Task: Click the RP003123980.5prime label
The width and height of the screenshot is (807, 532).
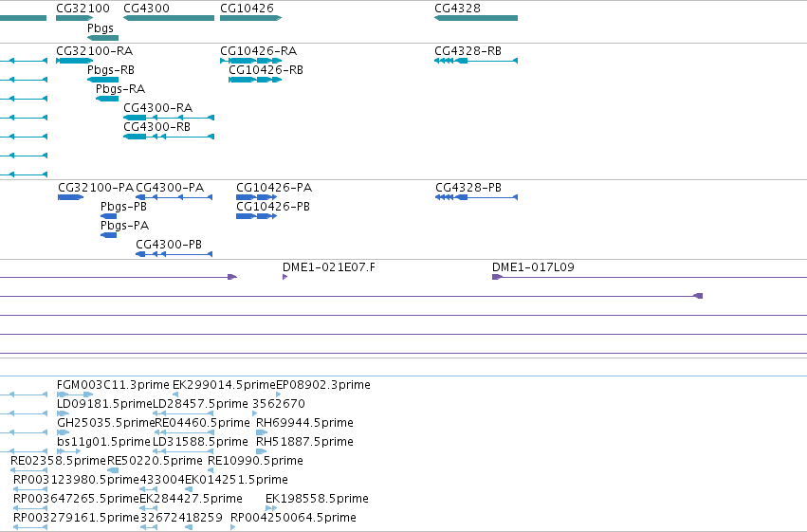Action: pyautogui.click(x=76, y=481)
